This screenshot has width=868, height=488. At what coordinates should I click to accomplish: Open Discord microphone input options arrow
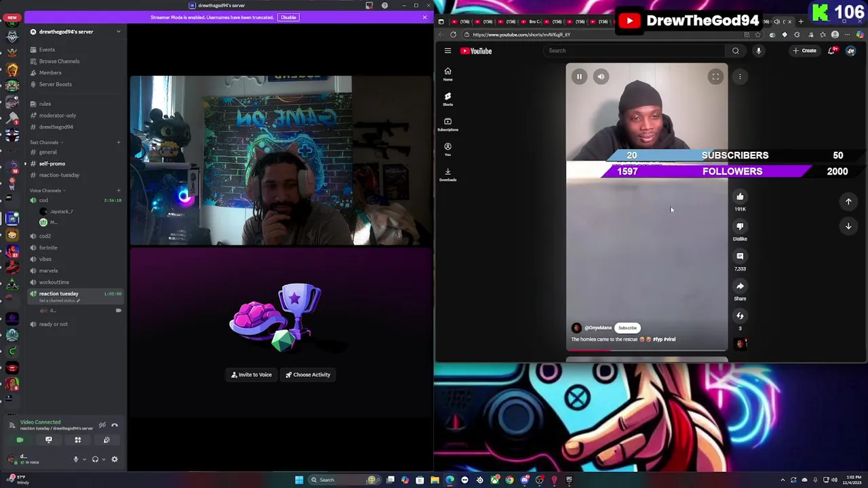point(84,460)
